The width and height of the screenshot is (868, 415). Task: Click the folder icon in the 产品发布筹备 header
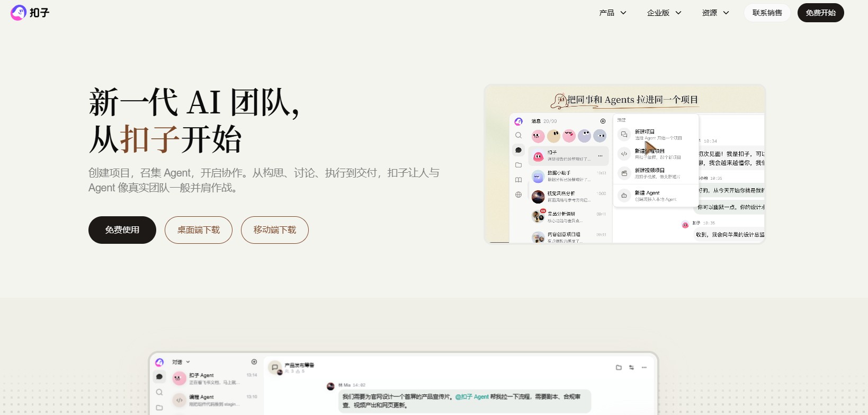(x=619, y=367)
